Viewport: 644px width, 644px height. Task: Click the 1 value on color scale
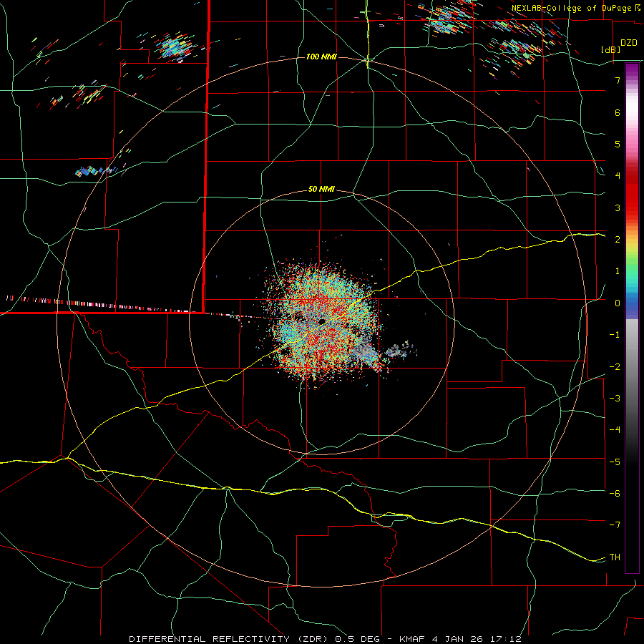[x=618, y=271]
